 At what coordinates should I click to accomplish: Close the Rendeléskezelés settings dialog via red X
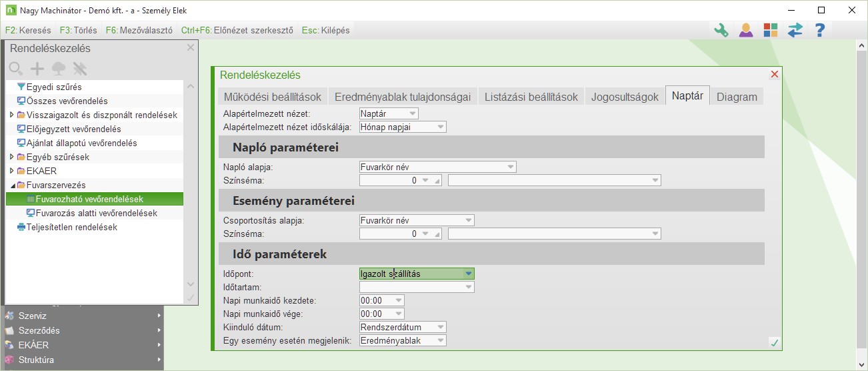[x=775, y=75]
